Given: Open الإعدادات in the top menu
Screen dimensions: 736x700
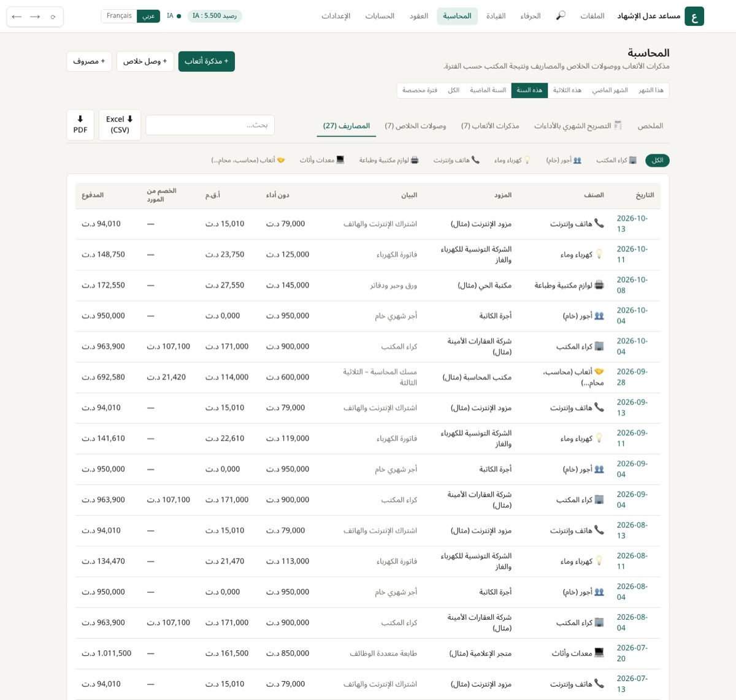Looking at the screenshot, I should (x=336, y=16).
